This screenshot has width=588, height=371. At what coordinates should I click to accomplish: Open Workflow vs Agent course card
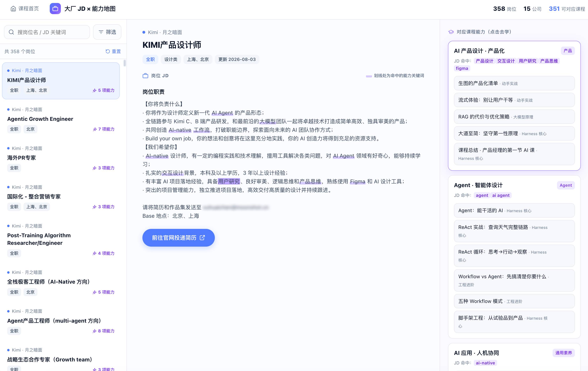click(514, 280)
